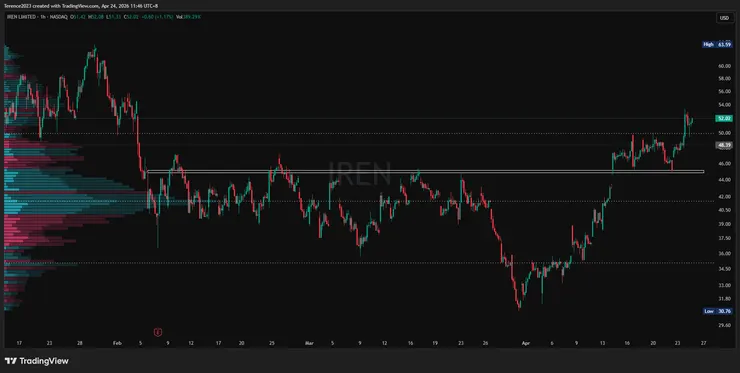
Task: Click the 44.00 price scale label
Action: (x=724, y=180)
